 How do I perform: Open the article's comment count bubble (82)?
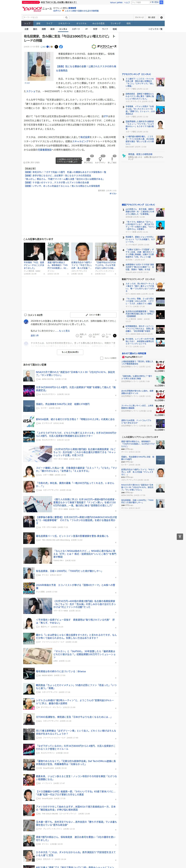coord(43,47)
